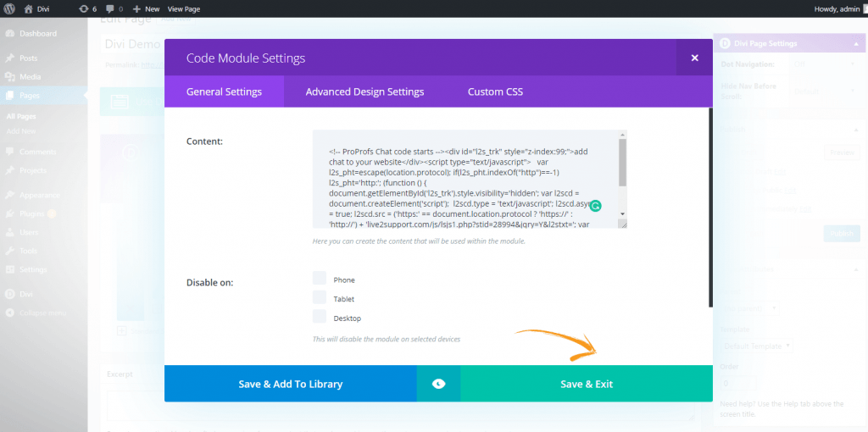Viewport: 868px width, 432px height.
Task: Click the Excerpt text area
Action: [400, 406]
